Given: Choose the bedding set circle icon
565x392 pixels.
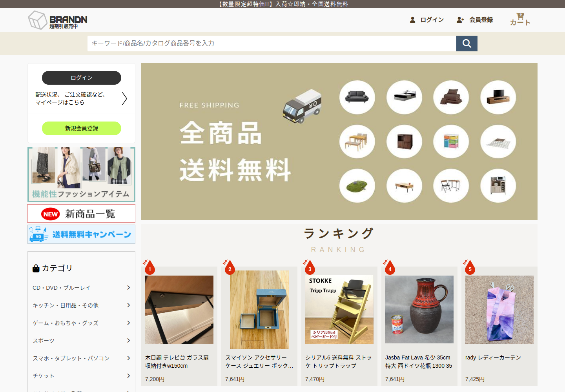Looking at the screenshot, I should click(x=451, y=97).
